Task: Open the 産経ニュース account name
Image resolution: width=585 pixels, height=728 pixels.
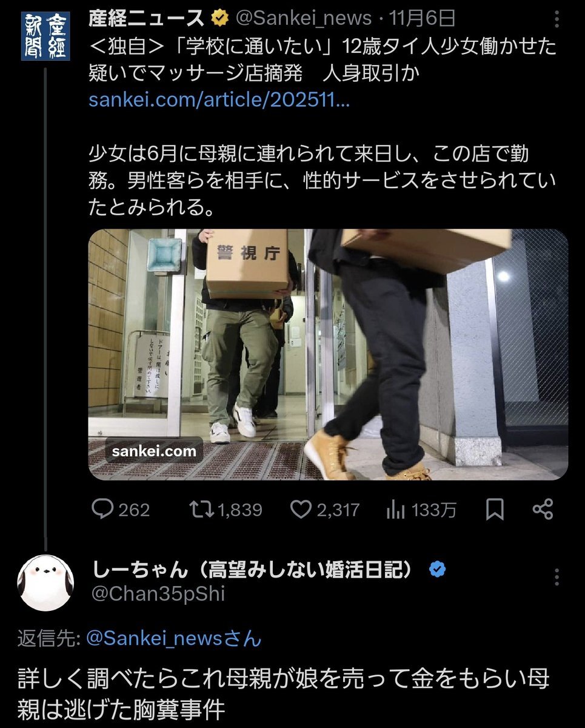Action: coord(146,19)
